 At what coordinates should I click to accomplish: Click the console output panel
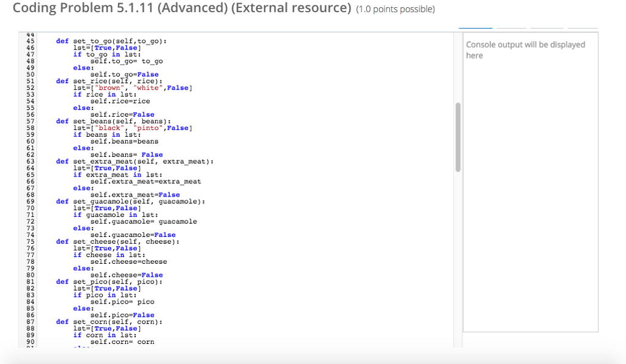tap(530, 182)
